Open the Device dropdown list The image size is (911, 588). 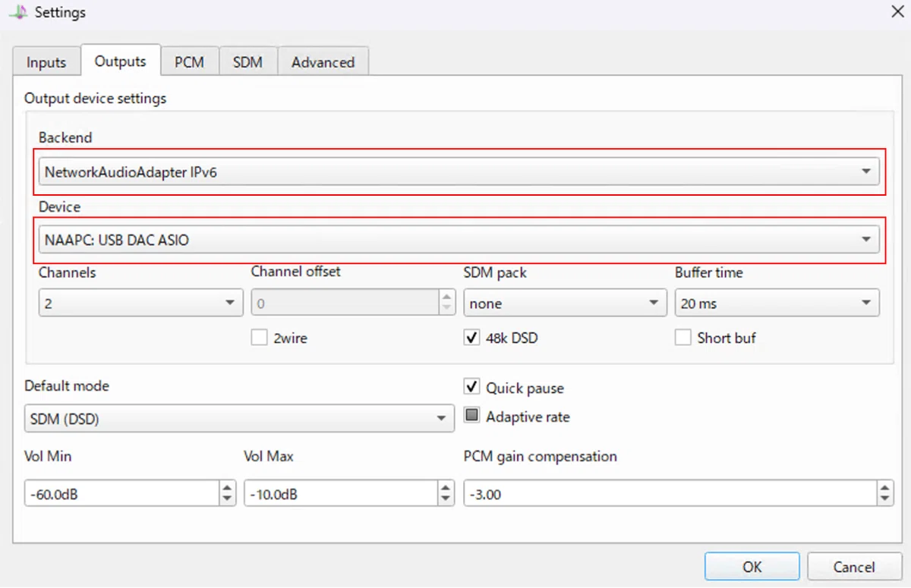click(459, 241)
